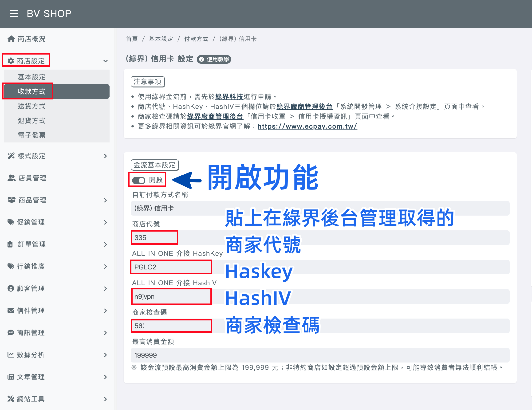Click the 商店代號 input field
532x410 pixels.
tap(320, 237)
